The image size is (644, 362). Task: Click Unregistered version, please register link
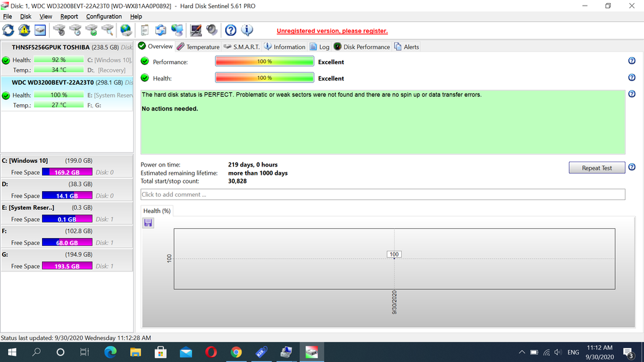[x=332, y=31]
